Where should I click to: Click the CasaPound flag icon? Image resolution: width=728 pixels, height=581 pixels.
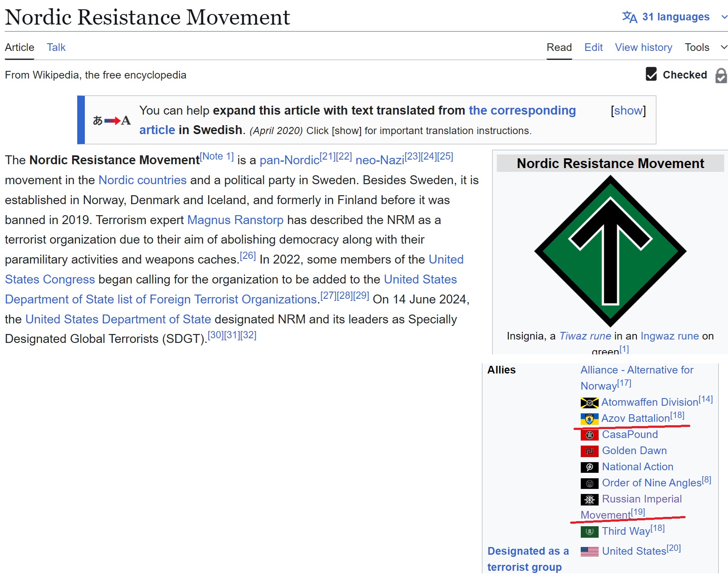[x=589, y=435]
